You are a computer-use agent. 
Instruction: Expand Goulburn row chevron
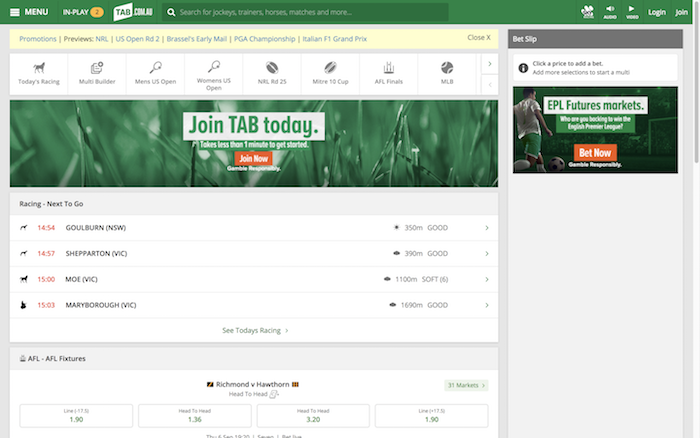[x=487, y=228]
